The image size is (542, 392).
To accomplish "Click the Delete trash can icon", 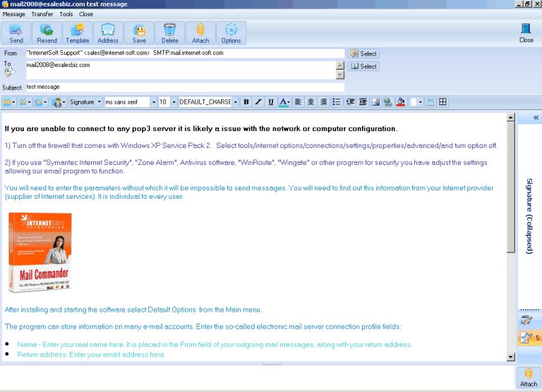I will [x=169, y=33].
